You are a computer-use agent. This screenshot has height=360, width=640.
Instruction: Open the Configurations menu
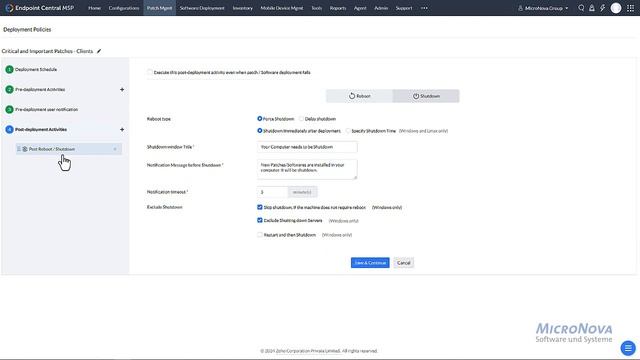124,8
